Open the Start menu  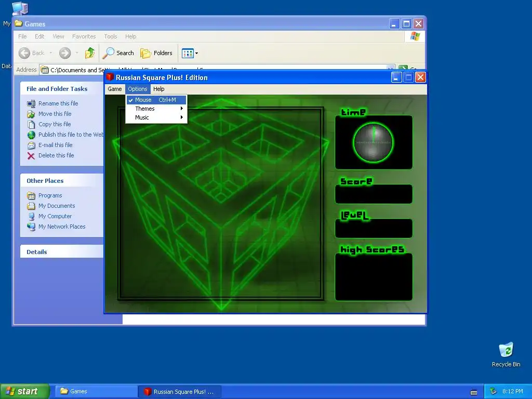coord(25,391)
